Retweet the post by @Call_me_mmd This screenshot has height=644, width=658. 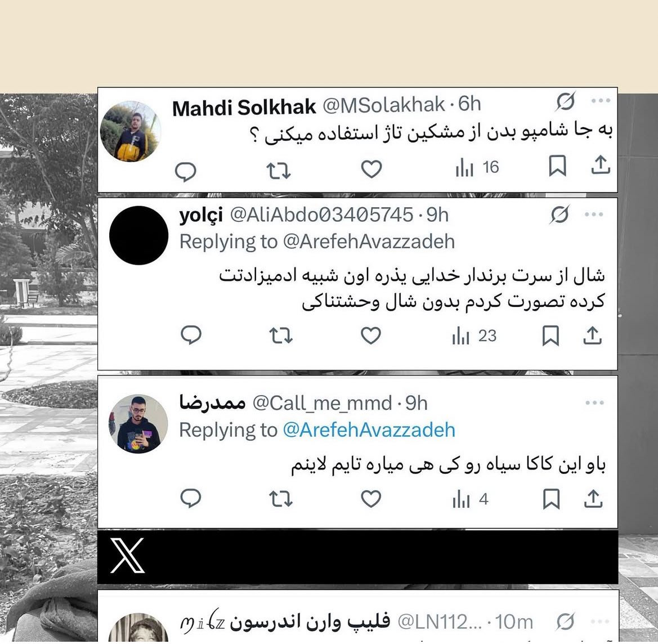tap(281, 499)
